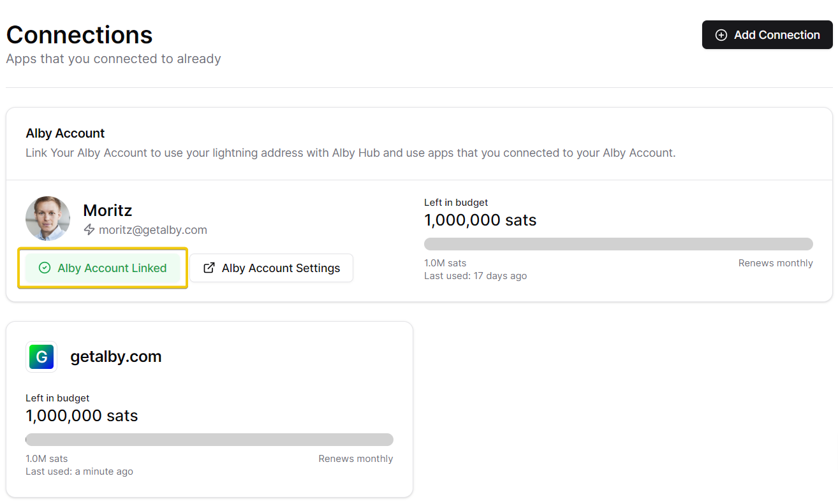This screenshot has height=504, width=838.
Task: Click Moritz's profile avatar photo
Action: tap(48, 219)
